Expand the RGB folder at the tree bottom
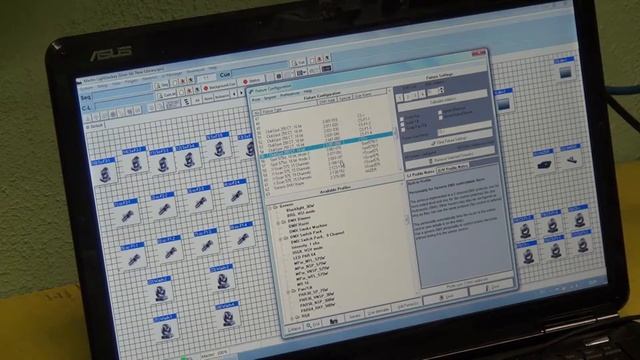This screenshot has width=640, height=360. (292, 318)
